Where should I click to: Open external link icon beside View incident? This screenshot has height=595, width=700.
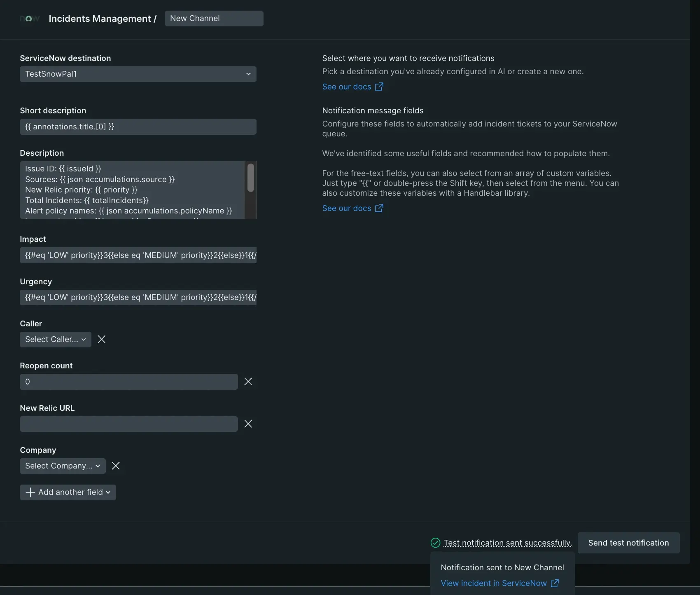[555, 583]
